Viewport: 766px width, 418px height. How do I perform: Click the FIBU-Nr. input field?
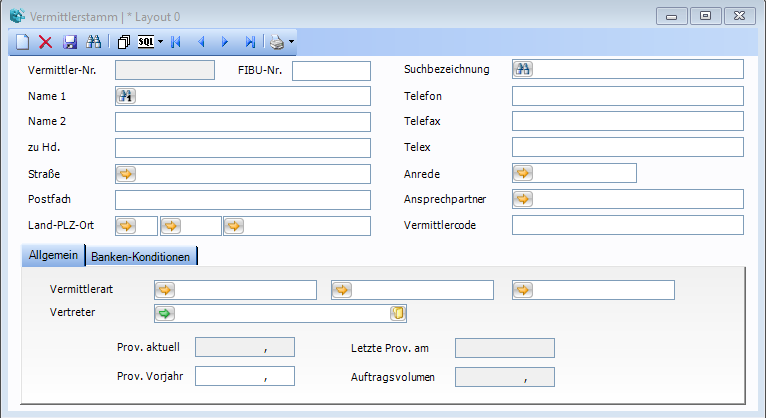(x=331, y=70)
